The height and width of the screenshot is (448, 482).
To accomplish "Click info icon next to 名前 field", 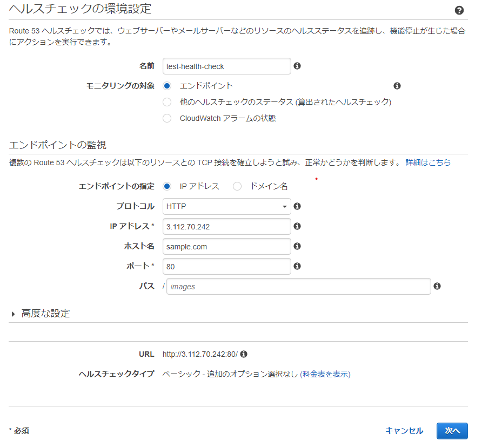I will [297, 66].
